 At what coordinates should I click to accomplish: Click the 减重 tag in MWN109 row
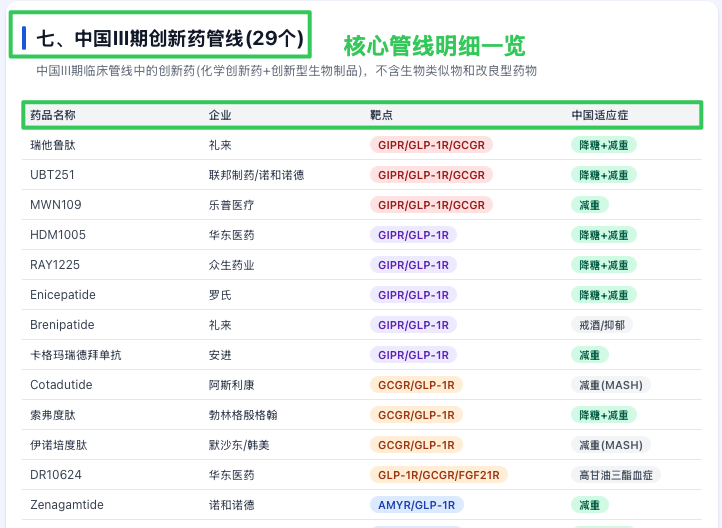[590, 205]
